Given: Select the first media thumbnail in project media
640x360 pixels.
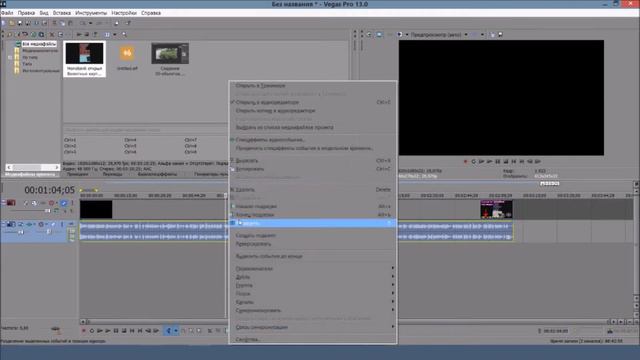Looking at the screenshot, I should coord(84,59).
